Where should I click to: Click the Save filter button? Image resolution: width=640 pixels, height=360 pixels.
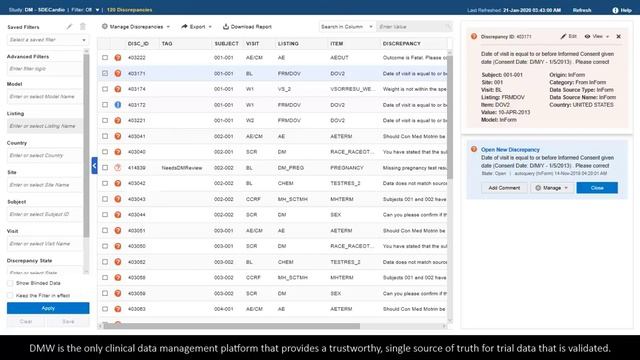coord(68,322)
